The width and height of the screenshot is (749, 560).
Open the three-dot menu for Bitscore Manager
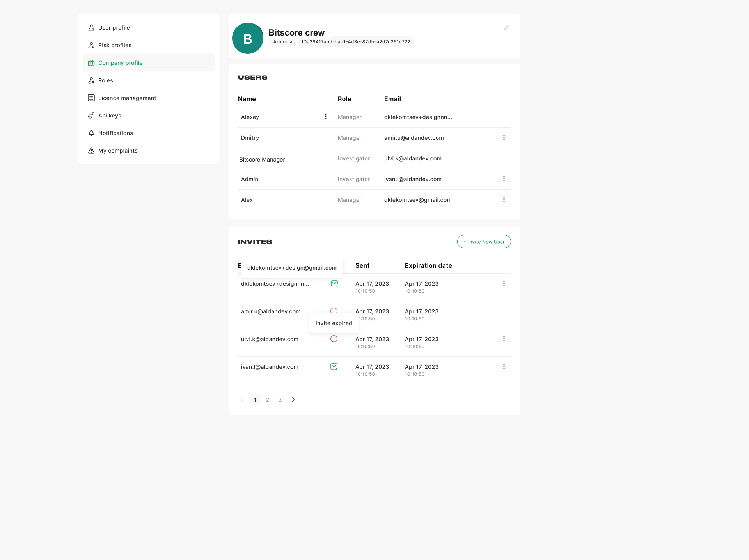pos(504,158)
